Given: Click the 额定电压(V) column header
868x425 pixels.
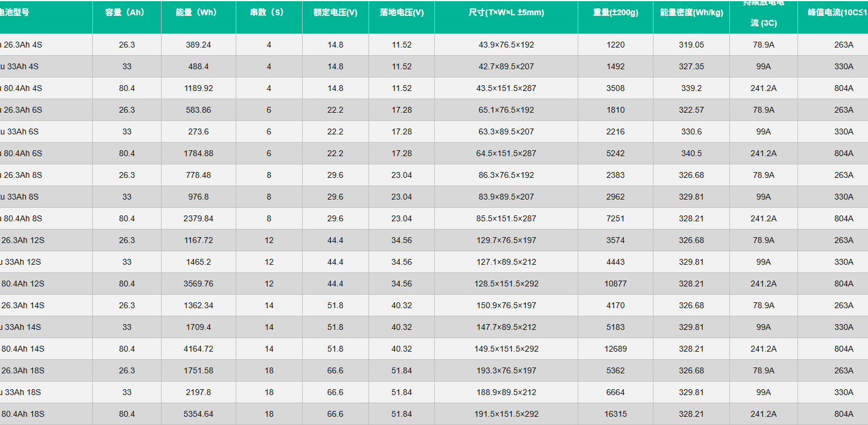Looking at the screenshot, I should (x=335, y=12).
